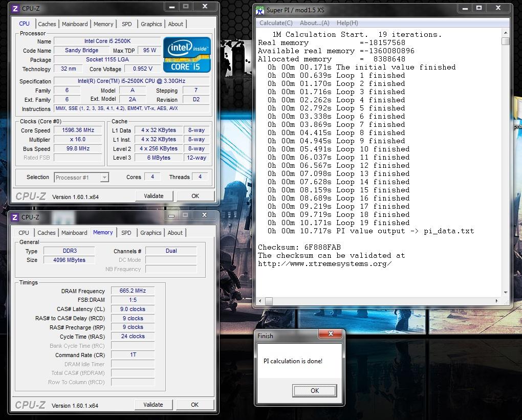Open About tab in top CPU-Z window
Viewport: 522px width, 420px height.
[x=176, y=24]
